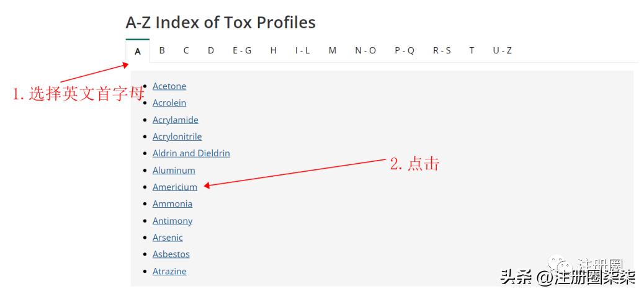Open the C letter tab
This screenshot has width=644, height=294.
pyautogui.click(x=186, y=51)
